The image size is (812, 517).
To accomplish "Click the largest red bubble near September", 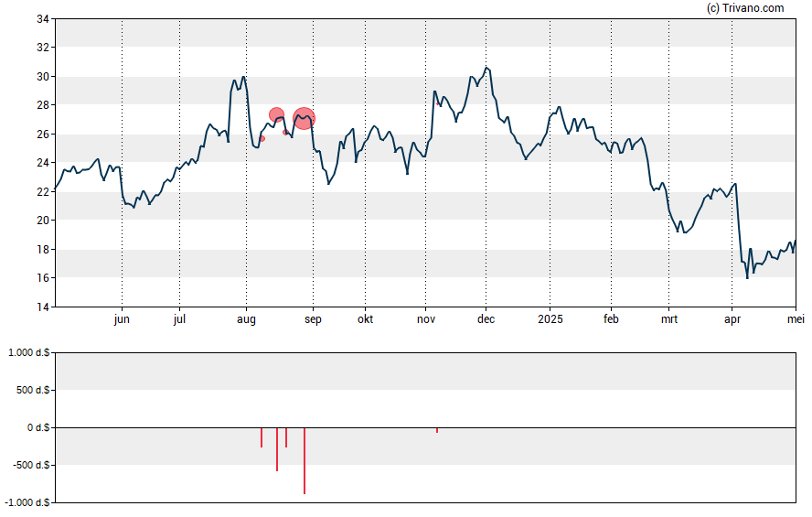I will 304,119.
